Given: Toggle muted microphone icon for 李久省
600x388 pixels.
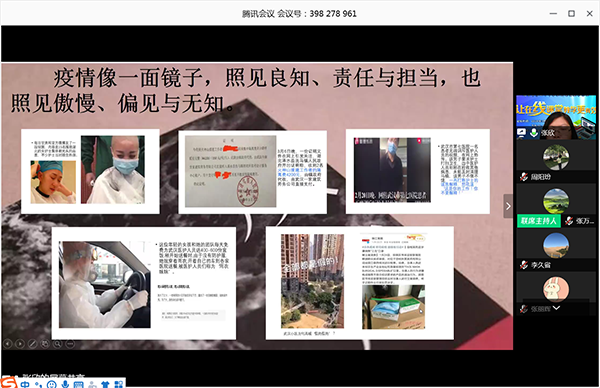Looking at the screenshot, I should [524, 265].
